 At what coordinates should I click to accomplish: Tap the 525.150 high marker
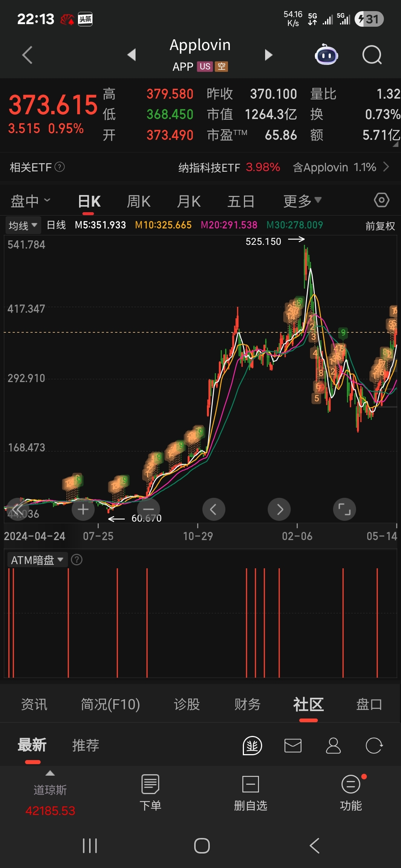(x=263, y=241)
